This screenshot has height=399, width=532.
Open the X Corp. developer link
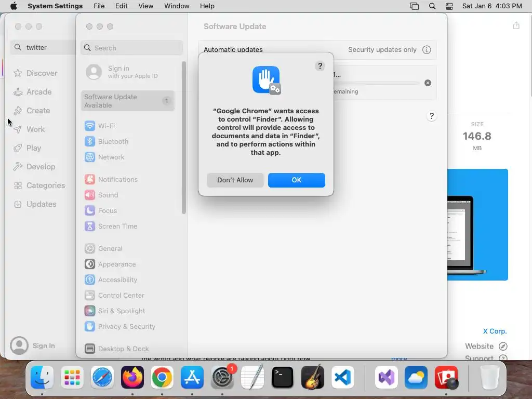495,331
